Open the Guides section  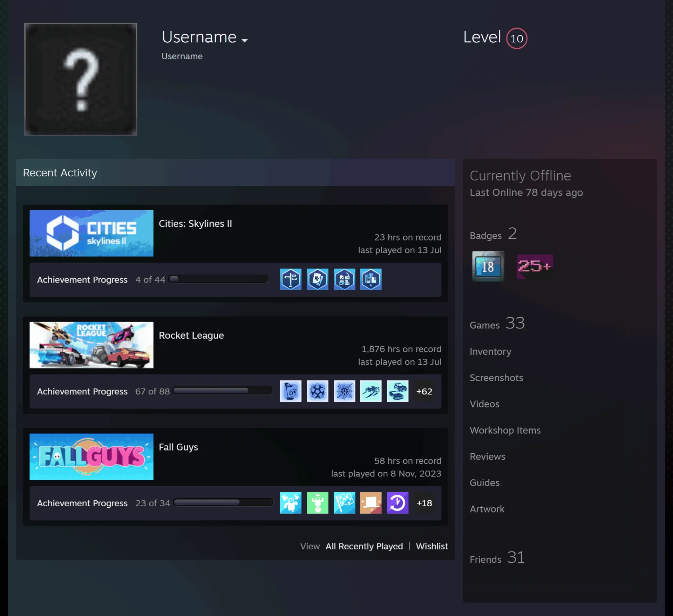point(485,483)
